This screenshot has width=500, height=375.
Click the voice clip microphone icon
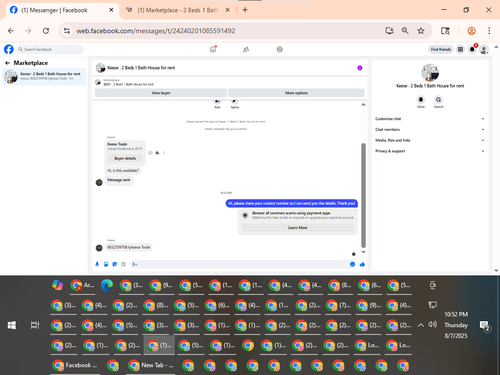[x=97, y=264]
